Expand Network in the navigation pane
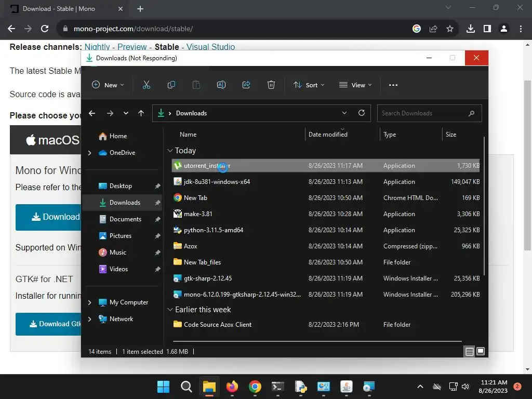The height and width of the screenshot is (399, 532). [89, 319]
